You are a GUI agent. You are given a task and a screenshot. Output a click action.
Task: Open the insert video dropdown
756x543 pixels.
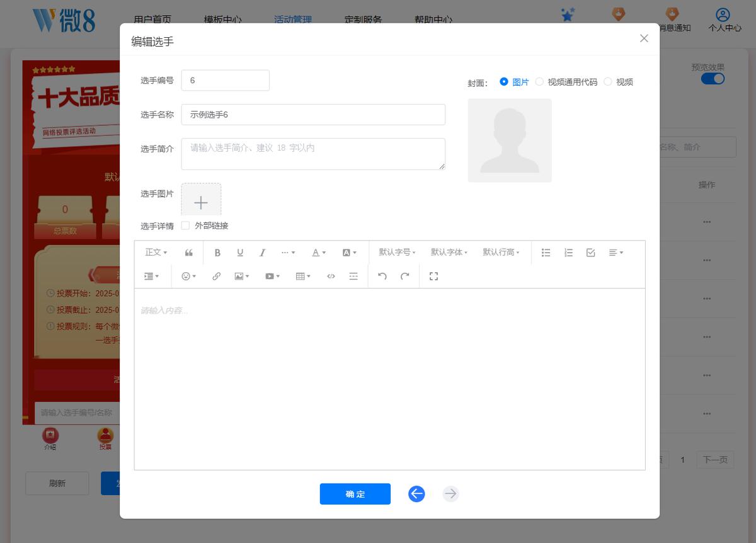tap(272, 276)
